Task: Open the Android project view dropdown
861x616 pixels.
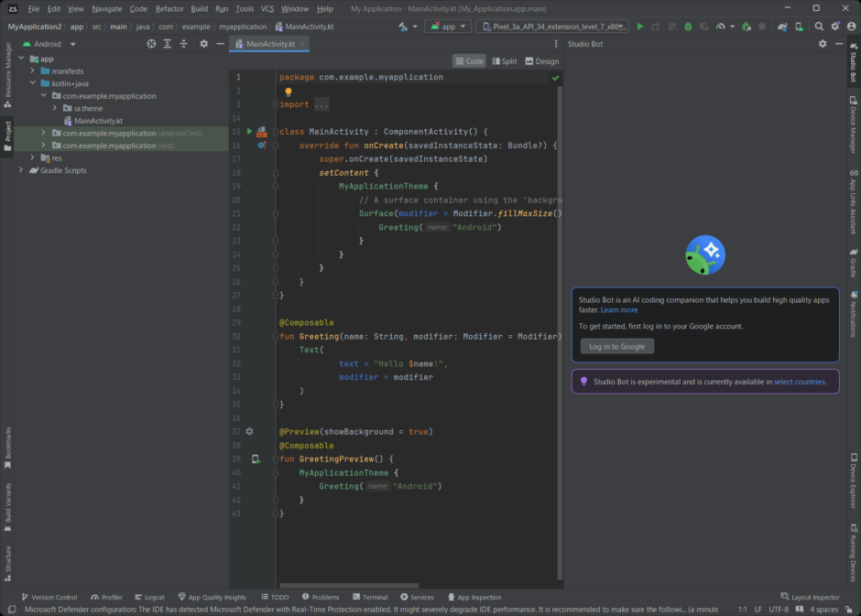Action: coord(49,44)
